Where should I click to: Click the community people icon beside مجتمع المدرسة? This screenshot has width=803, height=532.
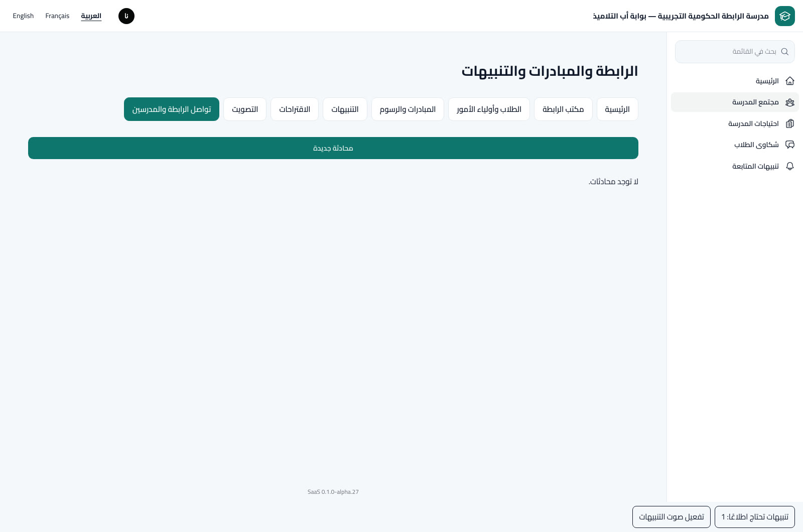790,102
